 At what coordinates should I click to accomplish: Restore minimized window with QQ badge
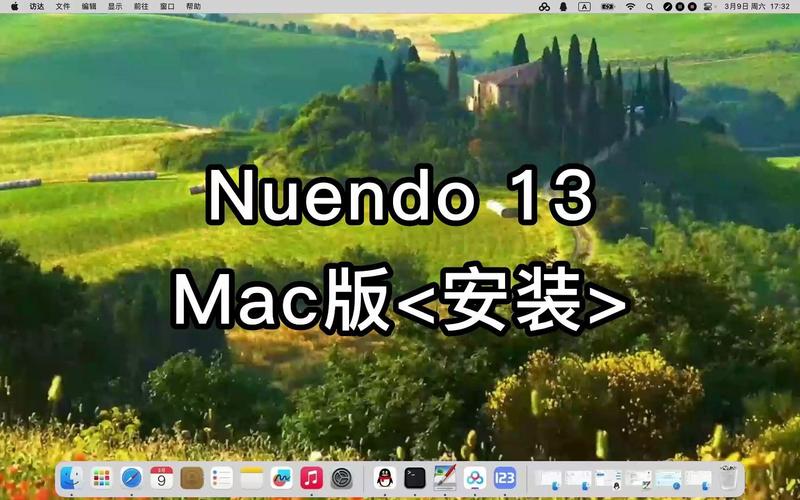click(608, 479)
